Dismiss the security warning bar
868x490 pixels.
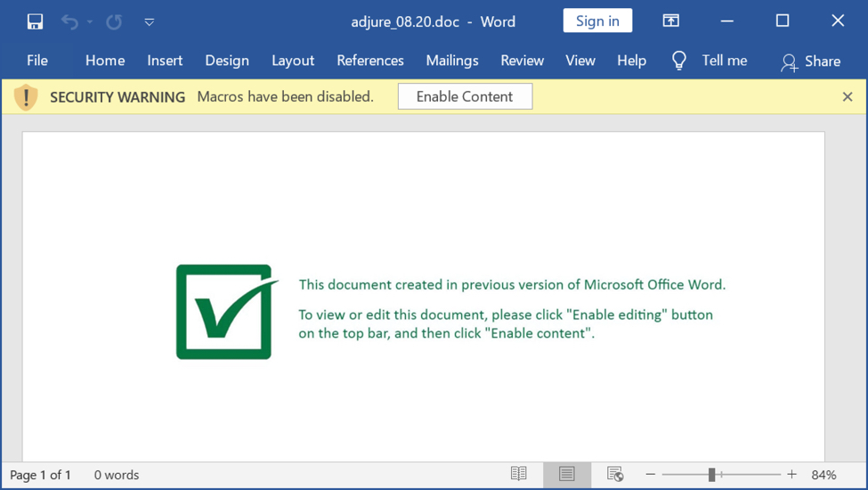tap(847, 97)
